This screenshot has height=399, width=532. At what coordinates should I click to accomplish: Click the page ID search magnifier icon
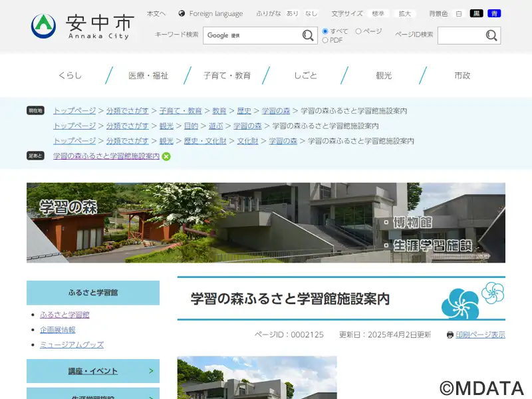click(491, 35)
